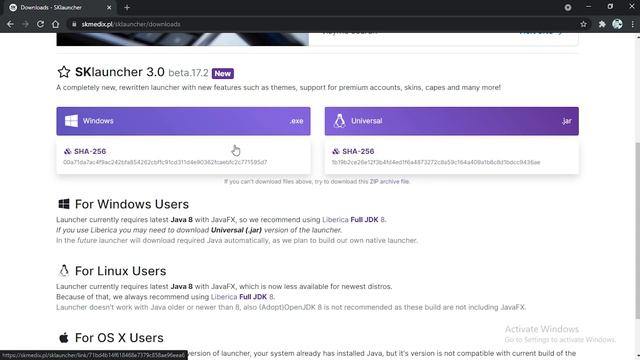This screenshot has height=360, width=640.
Task: Select the Universal SHA-256 hash text
Action: click(x=436, y=162)
